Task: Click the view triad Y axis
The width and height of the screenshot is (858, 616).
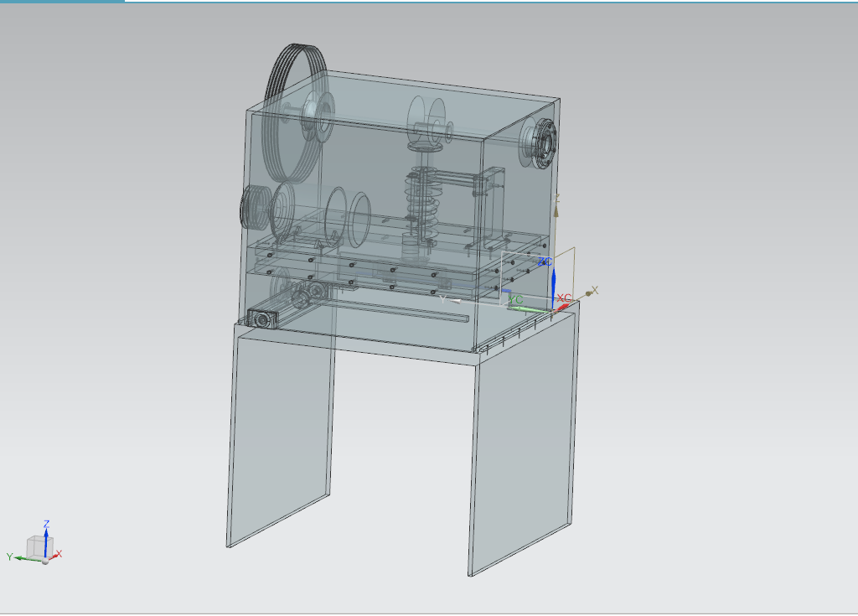Action: click(28, 558)
